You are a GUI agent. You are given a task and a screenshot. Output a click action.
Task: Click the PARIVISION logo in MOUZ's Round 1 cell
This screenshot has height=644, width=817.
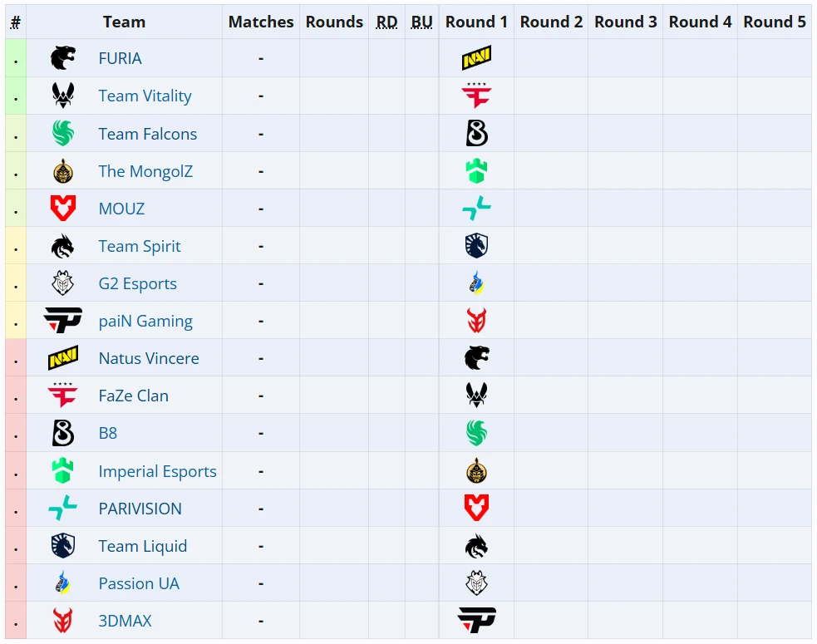(476, 209)
